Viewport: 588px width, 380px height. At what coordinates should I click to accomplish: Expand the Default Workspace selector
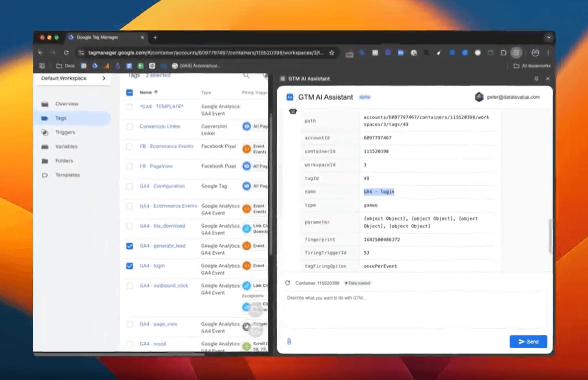click(73, 78)
